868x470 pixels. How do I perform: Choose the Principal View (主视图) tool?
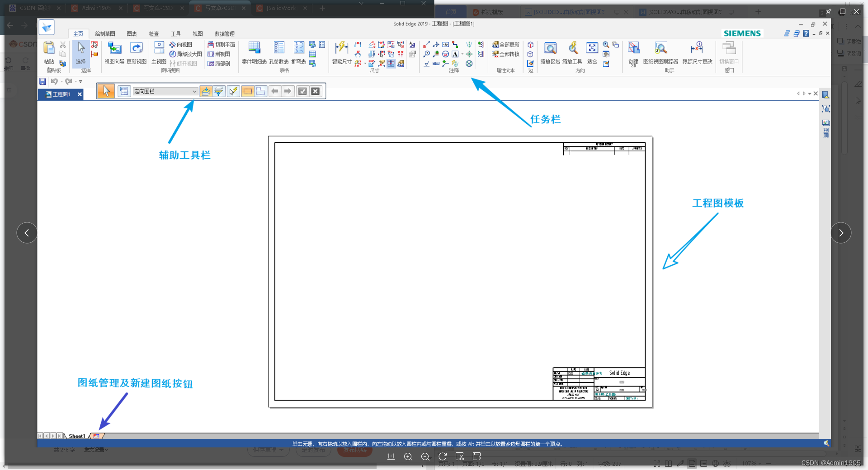(159, 53)
